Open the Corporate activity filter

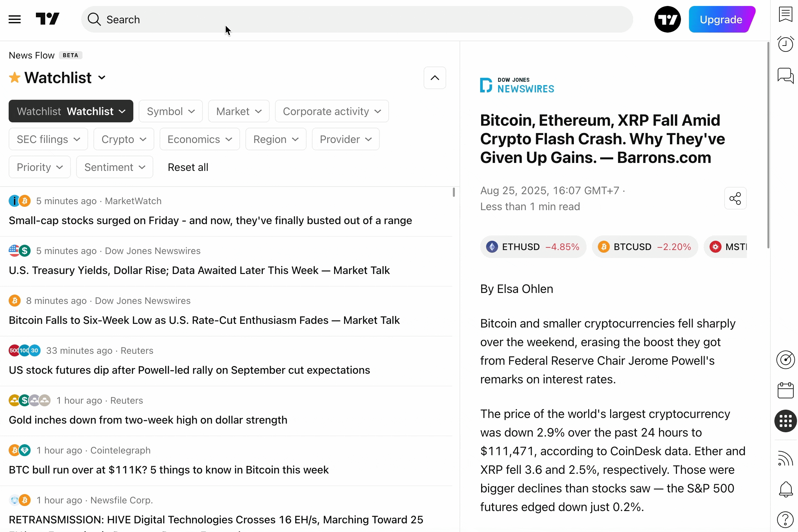[x=332, y=111]
